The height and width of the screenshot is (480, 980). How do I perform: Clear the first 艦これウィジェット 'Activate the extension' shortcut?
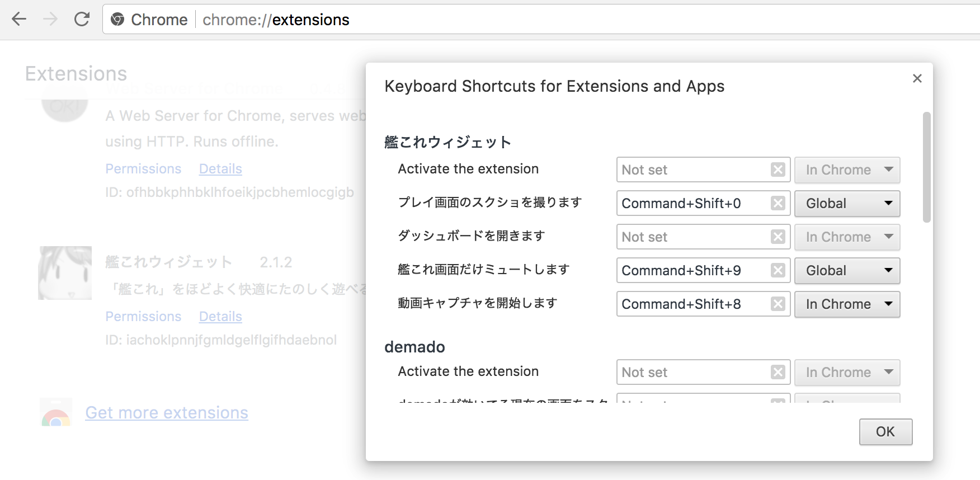point(778,170)
